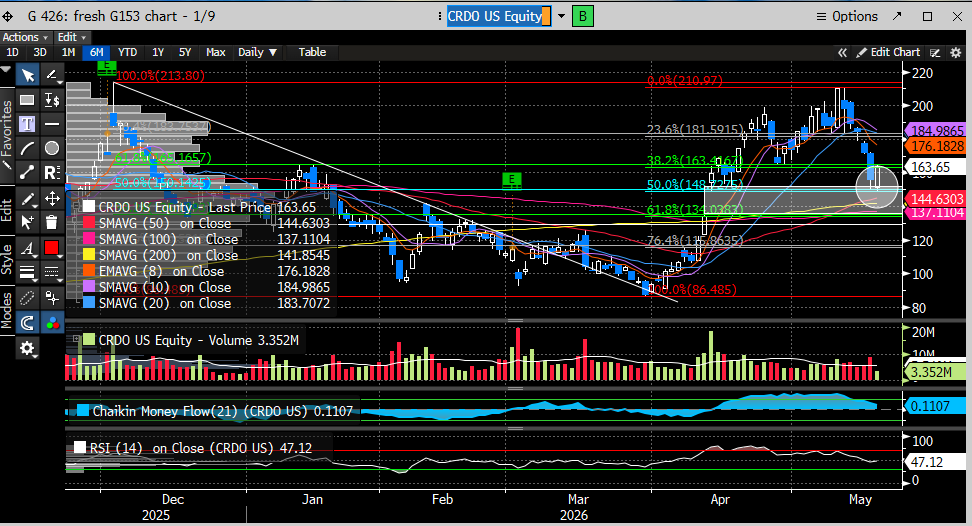Select the 3D time range

click(x=40, y=52)
